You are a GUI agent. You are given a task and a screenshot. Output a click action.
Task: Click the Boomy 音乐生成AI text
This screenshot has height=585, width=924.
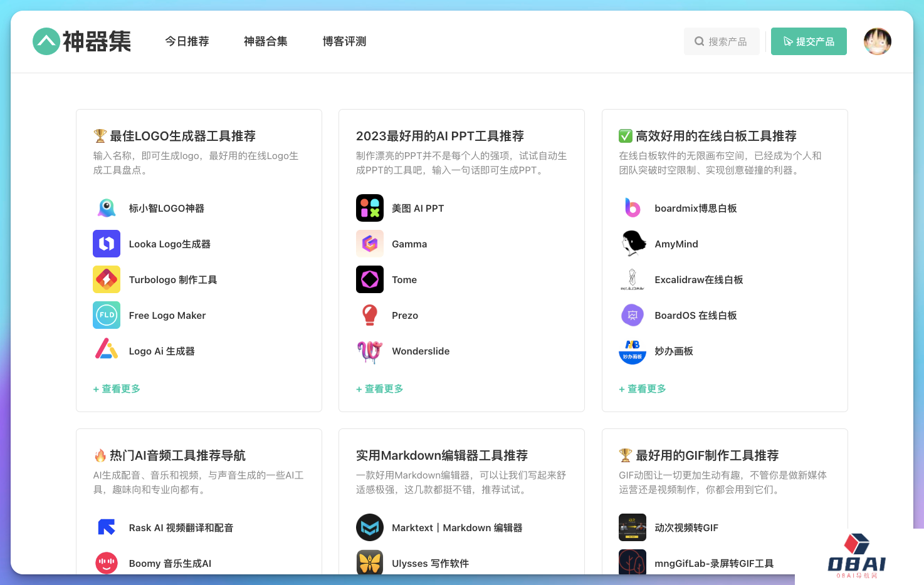point(170,563)
